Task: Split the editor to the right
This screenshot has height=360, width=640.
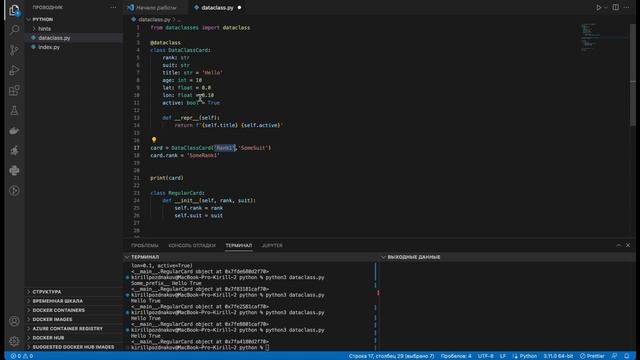Action: [x=616, y=7]
